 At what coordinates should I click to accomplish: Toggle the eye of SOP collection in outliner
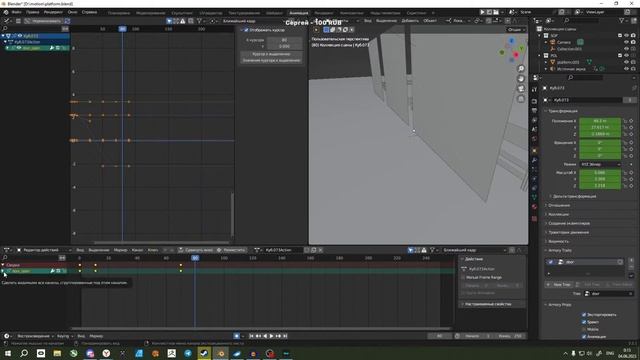click(x=627, y=36)
